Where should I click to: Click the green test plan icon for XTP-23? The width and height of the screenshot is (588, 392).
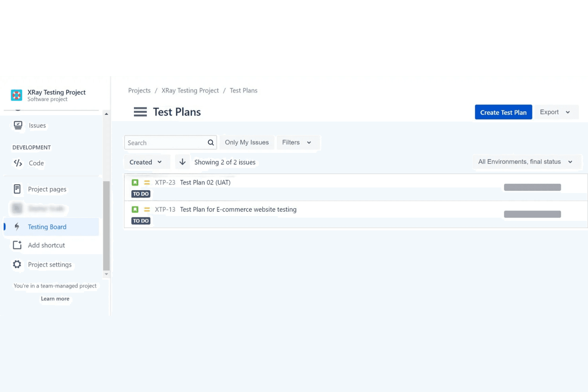point(135,182)
